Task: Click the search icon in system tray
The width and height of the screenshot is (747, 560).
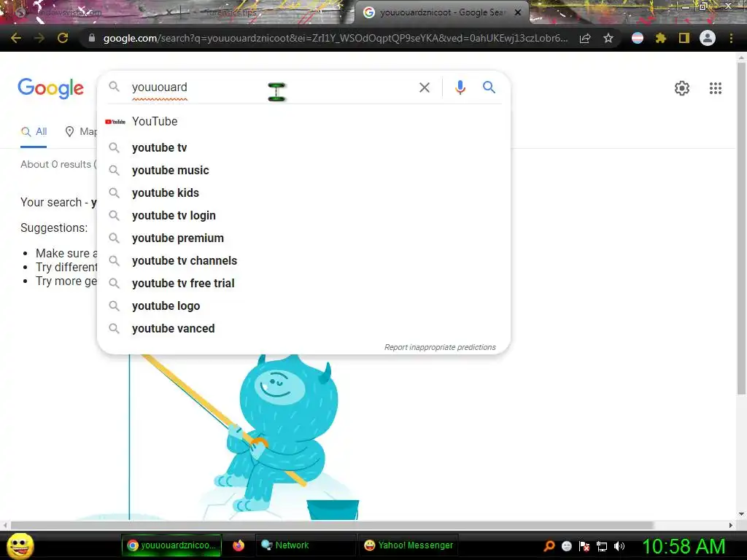Action: click(x=549, y=546)
